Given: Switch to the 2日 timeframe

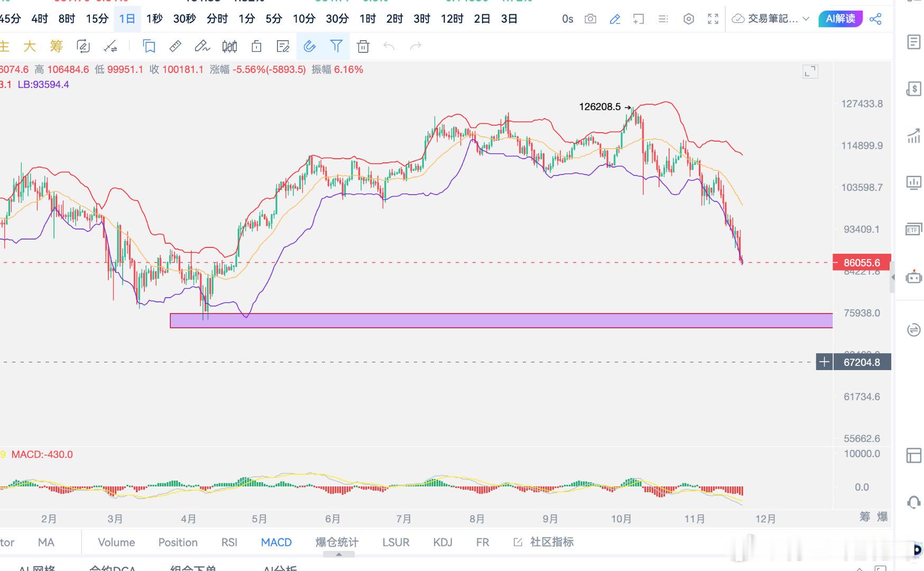Looking at the screenshot, I should [x=482, y=19].
